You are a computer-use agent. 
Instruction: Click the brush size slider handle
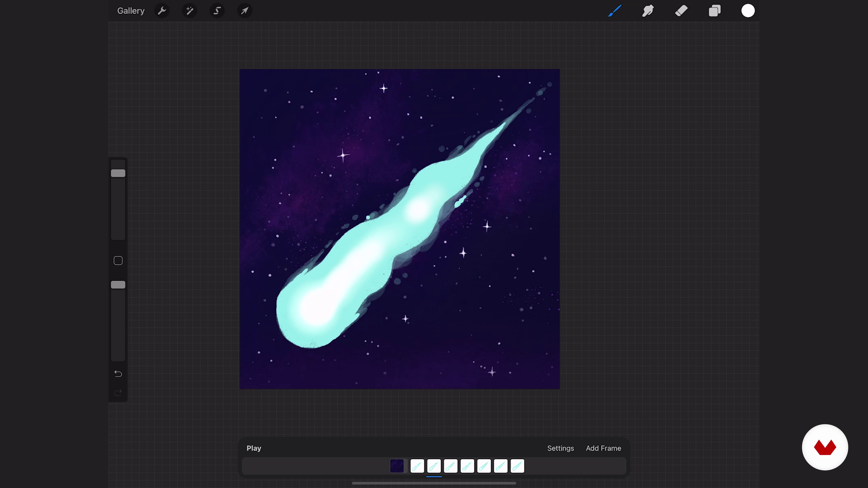click(118, 173)
